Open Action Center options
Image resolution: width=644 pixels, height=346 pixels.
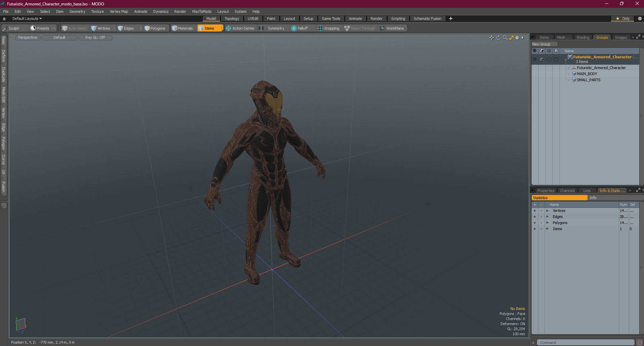pos(240,28)
